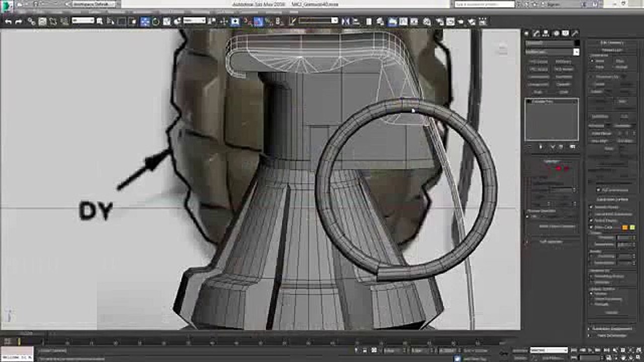Collapse the Edit Geometry rollout header

tap(612, 43)
